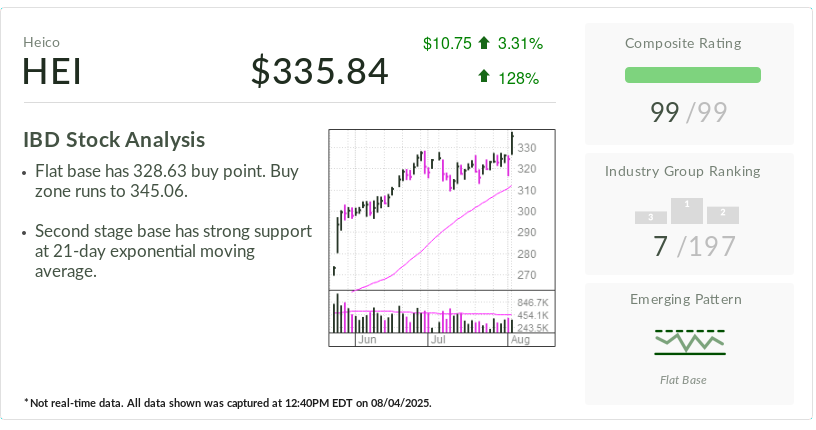Click the HEI ticker symbol
This screenshot has height=430, width=816.
point(52,72)
